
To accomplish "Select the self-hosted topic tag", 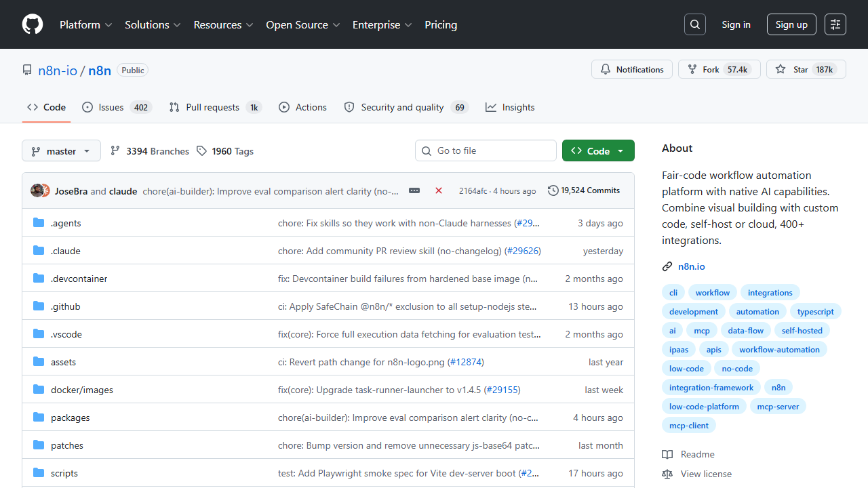I will pos(802,331).
